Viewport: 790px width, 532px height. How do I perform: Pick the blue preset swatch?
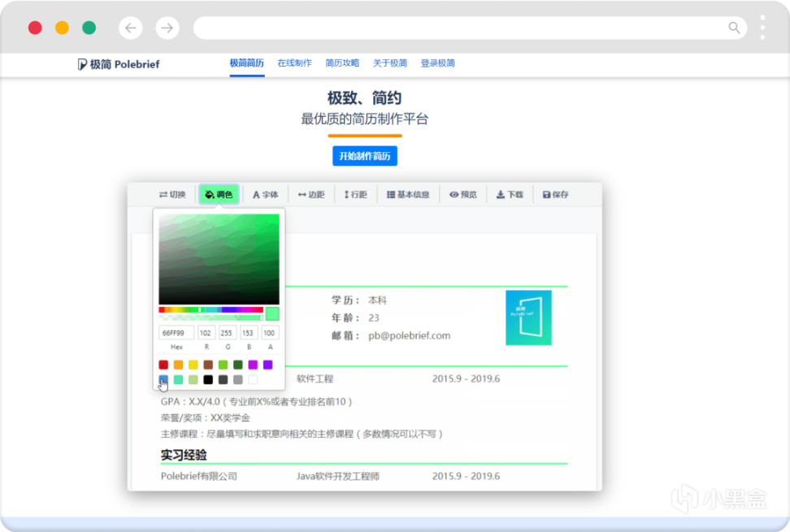tap(163, 379)
